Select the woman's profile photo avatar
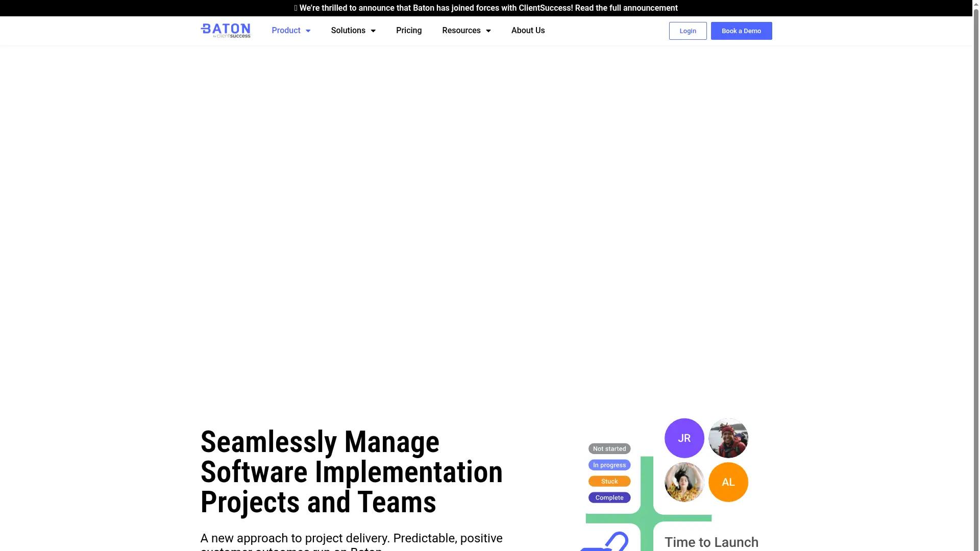The height and width of the screenshot is (551, 980). coord(684,482)
